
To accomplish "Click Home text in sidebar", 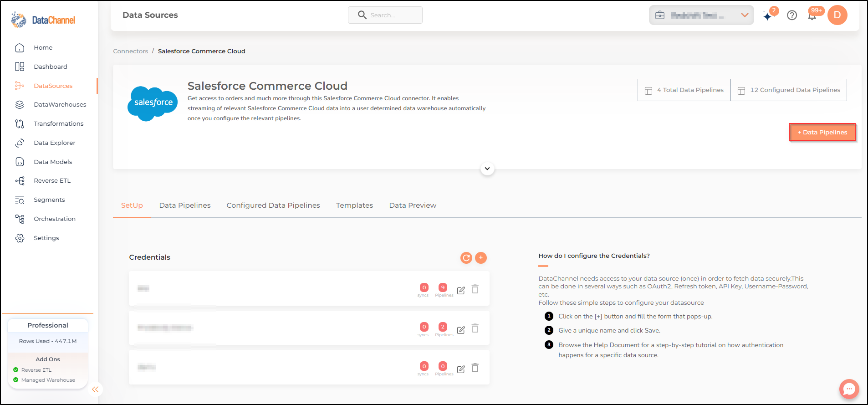I will [43, 47].
